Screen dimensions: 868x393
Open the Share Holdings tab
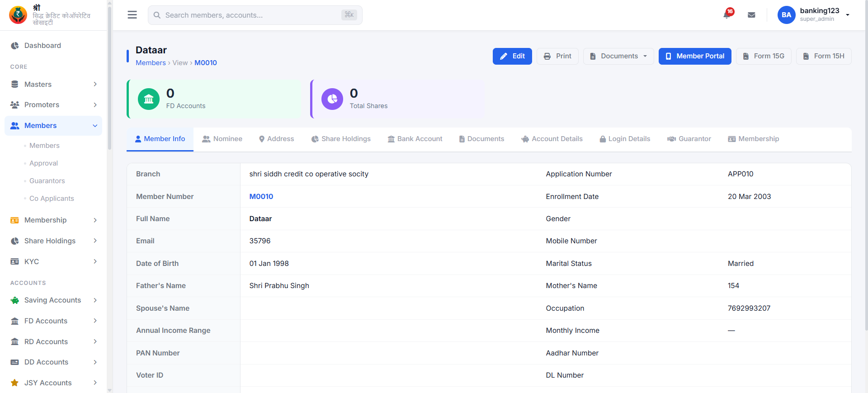coord(341,139)
